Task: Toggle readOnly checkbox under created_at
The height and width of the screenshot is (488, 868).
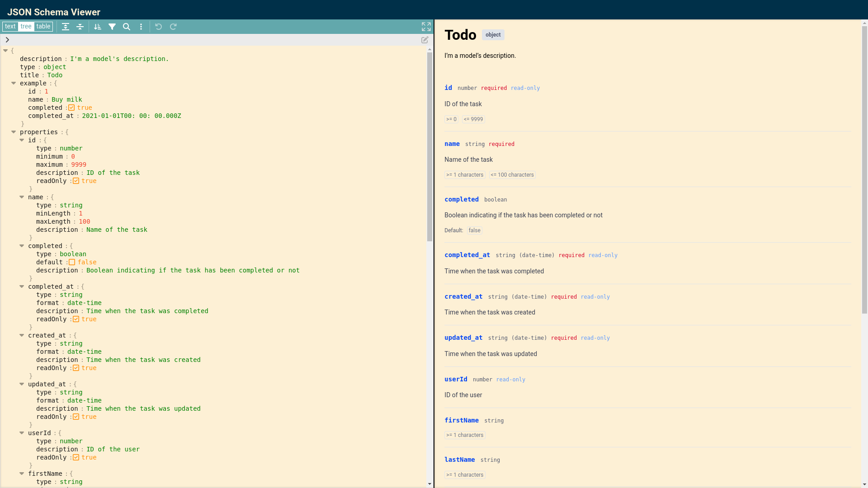Action: 76,368
